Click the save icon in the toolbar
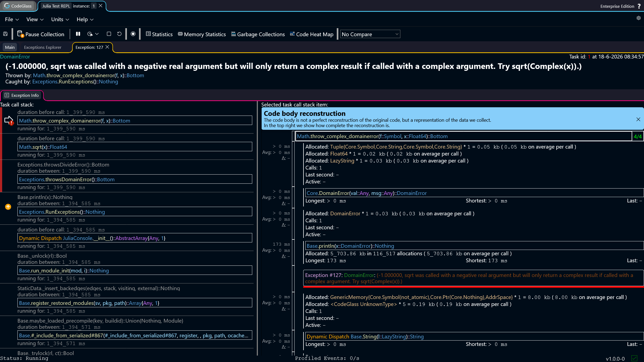644x362 pixels. [x=5, y=34]
